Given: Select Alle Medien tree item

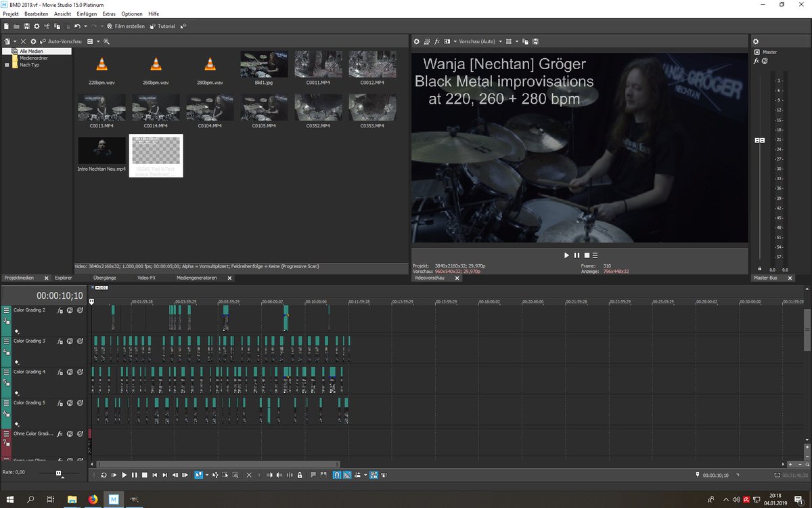Looking at the screenshot, I should point(31,51).
